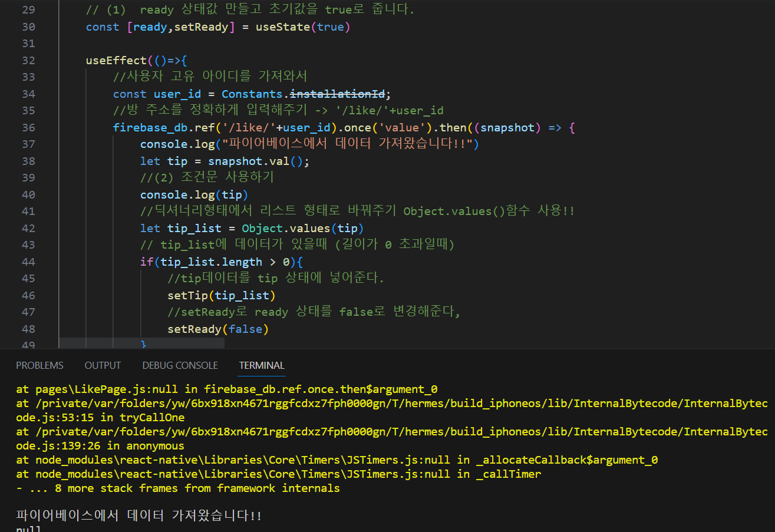Click the comment on line 41
The image size is (775, 532).
[x=357, y=212]
